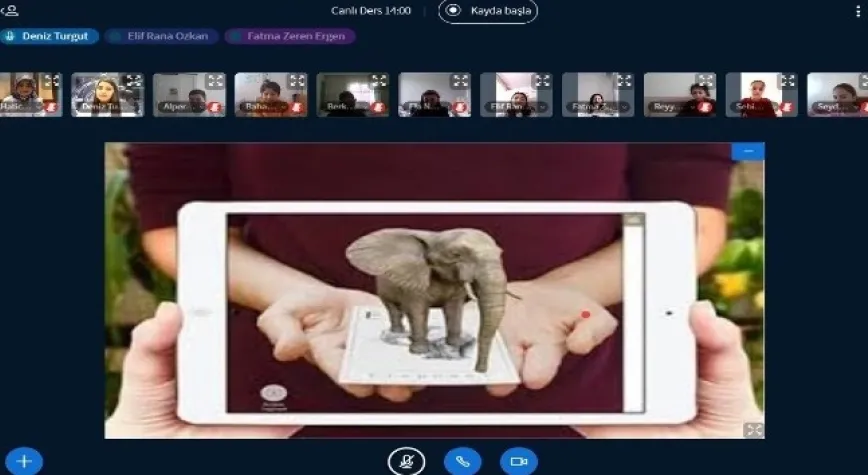Toggle the microphone mute button

tap(406, 461)
